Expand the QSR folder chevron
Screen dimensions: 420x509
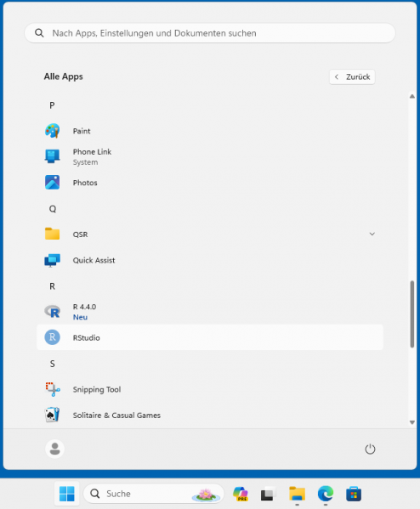[372, 234]
